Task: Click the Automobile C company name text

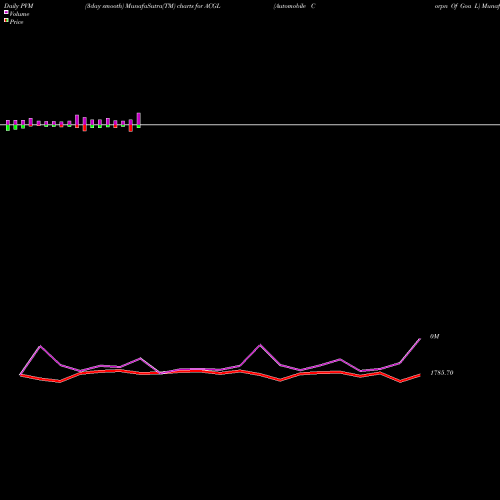Action: tap(294, 6)
